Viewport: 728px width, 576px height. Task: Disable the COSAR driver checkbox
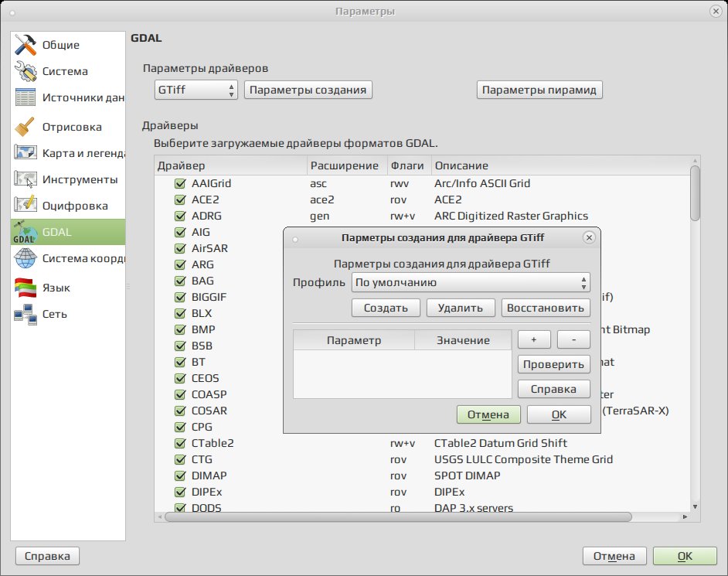tap(180, 411)
